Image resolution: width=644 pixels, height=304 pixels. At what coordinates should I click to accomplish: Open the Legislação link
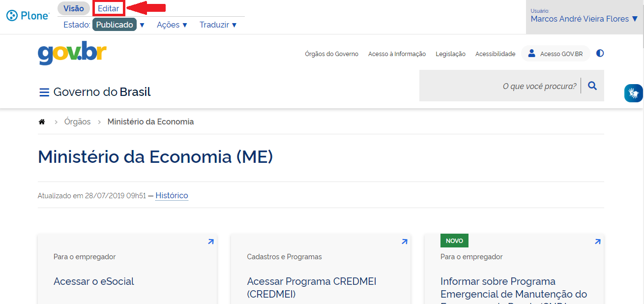coord(451,54)
